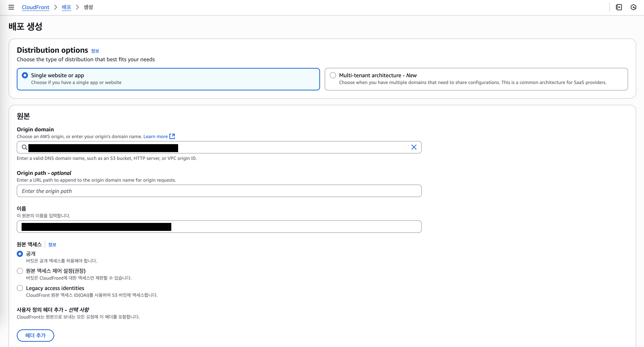Click the external link icon beside Learn more

point(172,136)
